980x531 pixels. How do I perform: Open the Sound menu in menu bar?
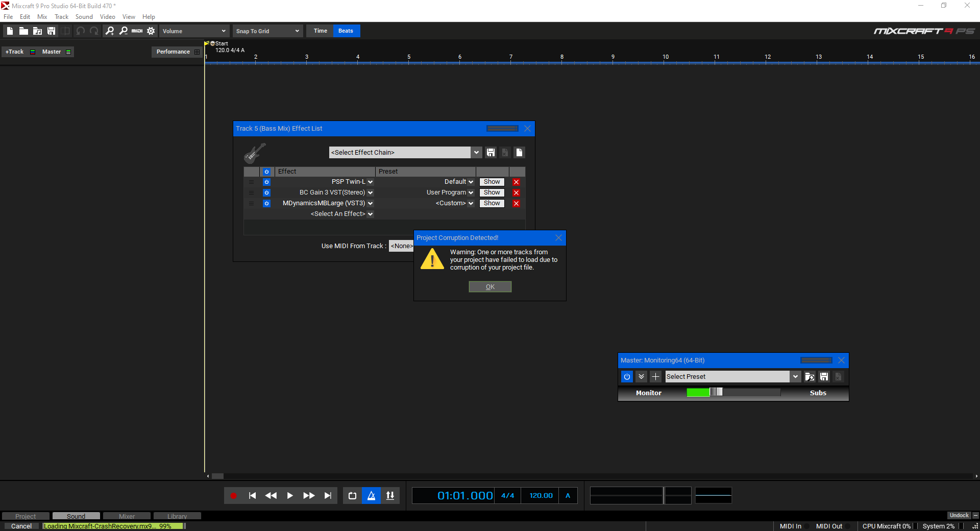(x=84, y=17)
